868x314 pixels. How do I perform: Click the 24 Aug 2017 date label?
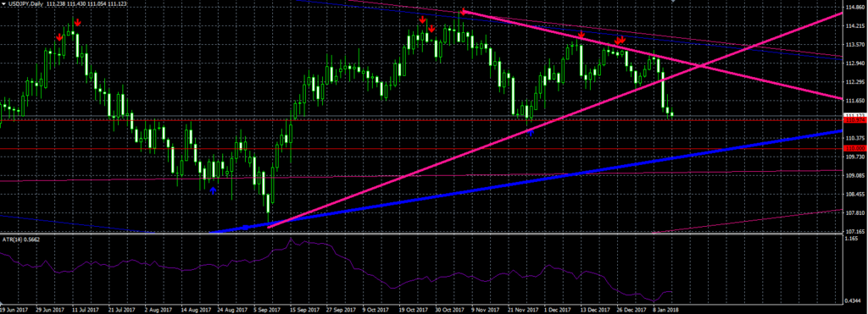[231, 310]
